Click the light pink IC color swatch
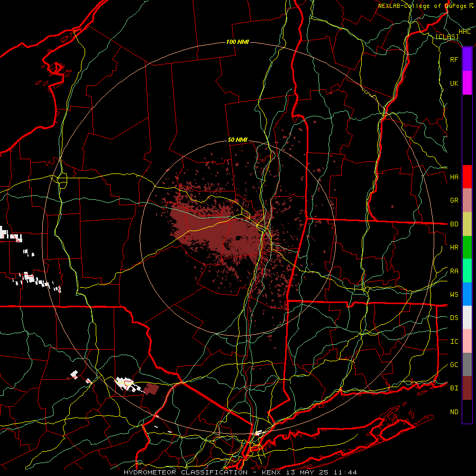 [467, 341]
